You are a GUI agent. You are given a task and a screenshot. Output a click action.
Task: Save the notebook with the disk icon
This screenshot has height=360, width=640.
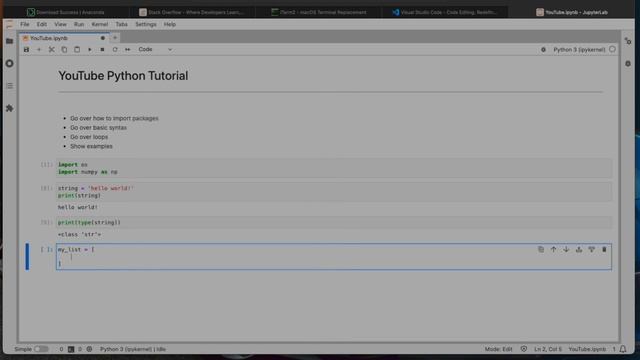tap(26, 49)
